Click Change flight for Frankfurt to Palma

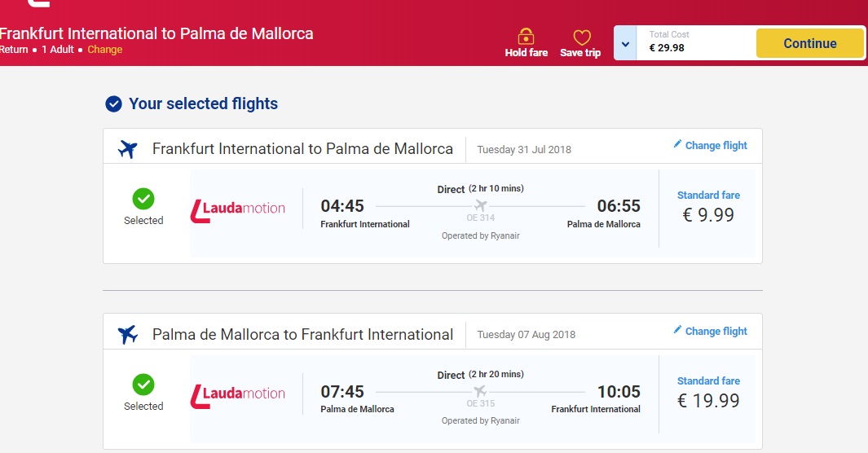[x=716, y=145]
